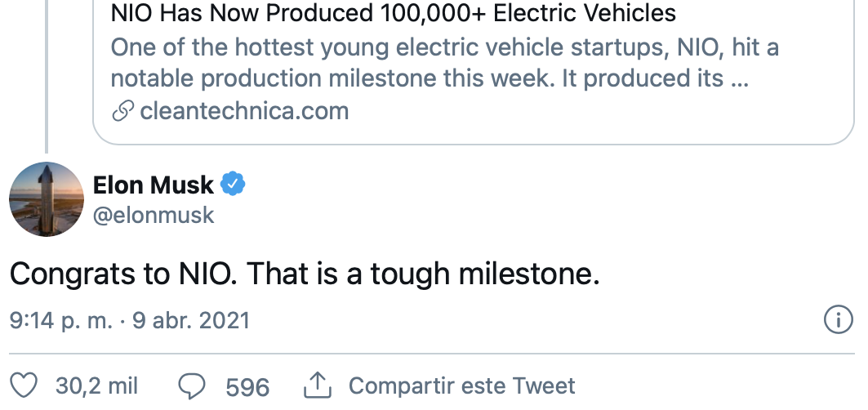Click the share arrow icon
The image size is (868, 410).
pos(317,385)
